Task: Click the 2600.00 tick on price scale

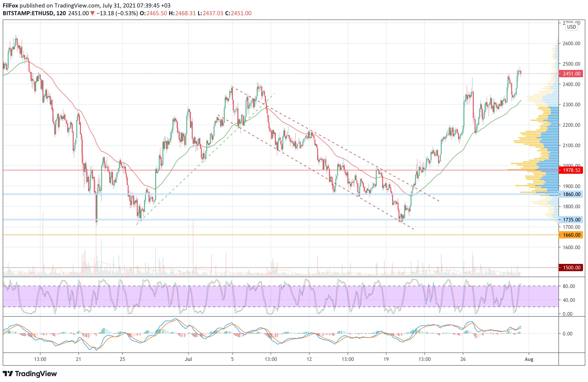Action: [x=571, y=43]
